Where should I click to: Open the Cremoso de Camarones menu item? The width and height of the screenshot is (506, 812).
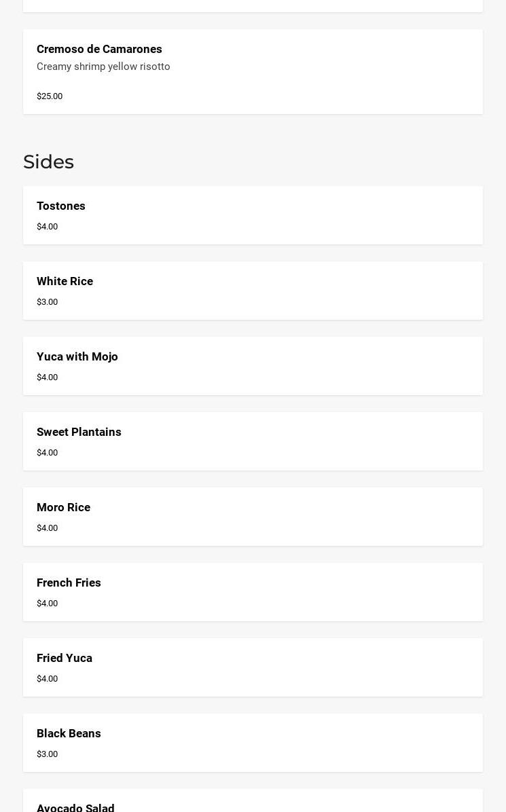(x=99, y=50)
